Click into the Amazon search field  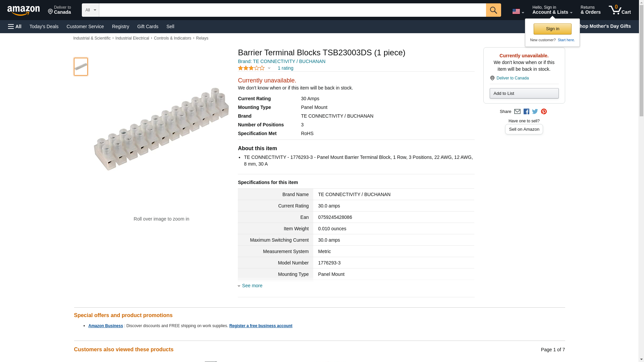[x=292, y=10]
